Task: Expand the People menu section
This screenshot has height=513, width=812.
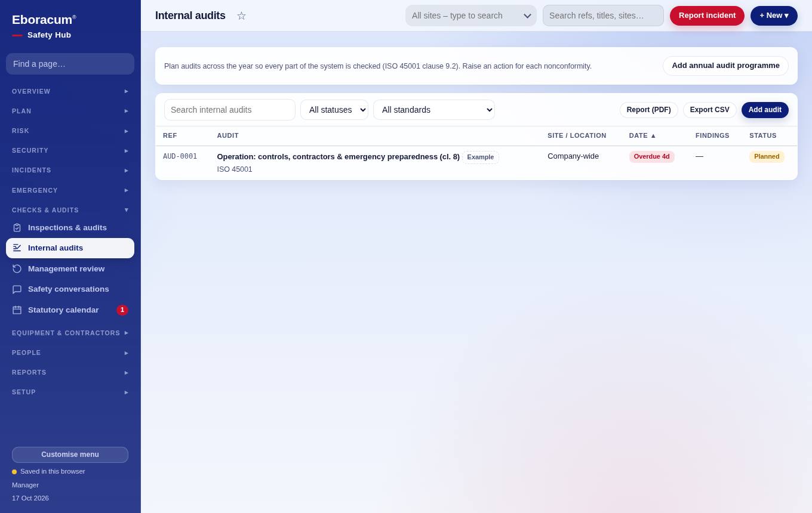Action: coord(70,353)
